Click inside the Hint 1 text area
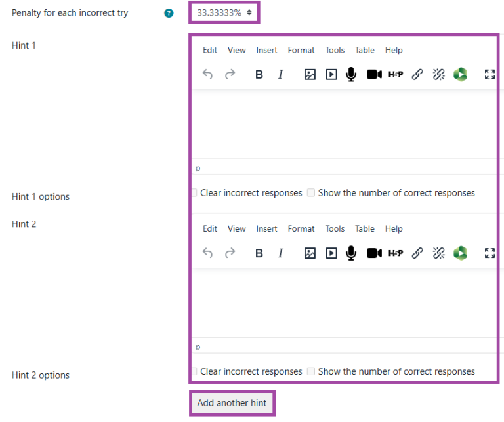Image resolution: width=504 pixels, height=422 pixels. 341,123
